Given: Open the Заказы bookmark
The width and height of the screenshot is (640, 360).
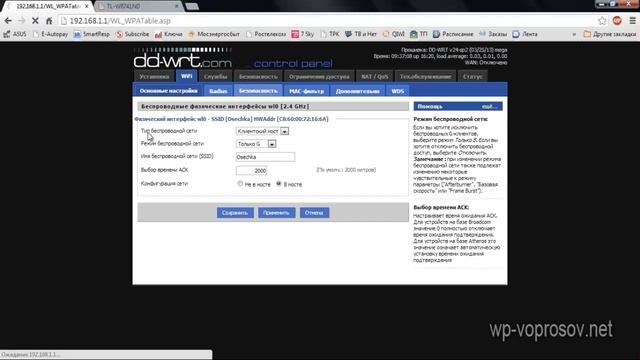Looking at the screenshot, I should tap(493, 34).
